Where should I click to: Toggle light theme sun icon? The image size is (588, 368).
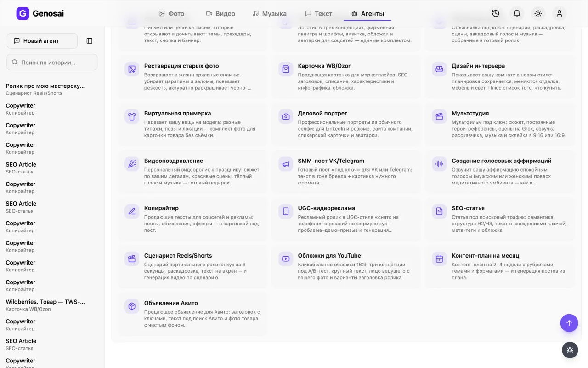click(x=538, y=14)
